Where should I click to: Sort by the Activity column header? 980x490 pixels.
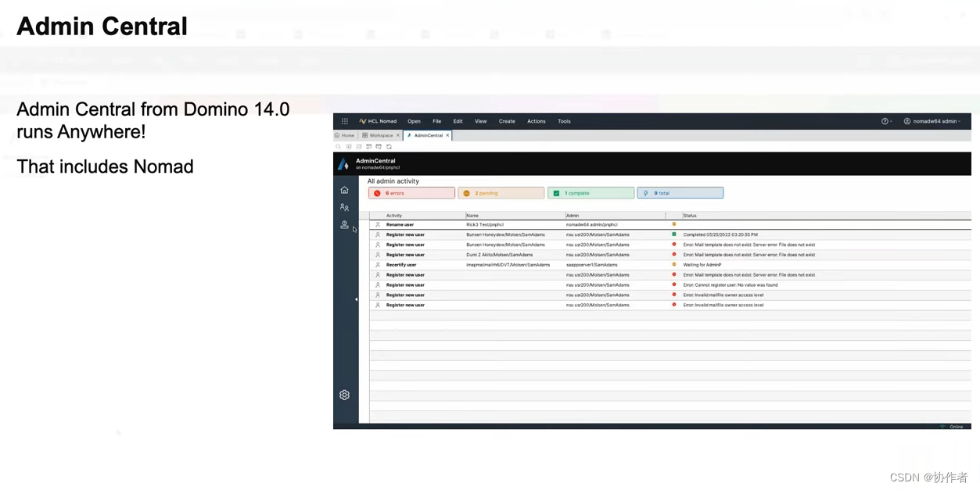click(394, 216)
